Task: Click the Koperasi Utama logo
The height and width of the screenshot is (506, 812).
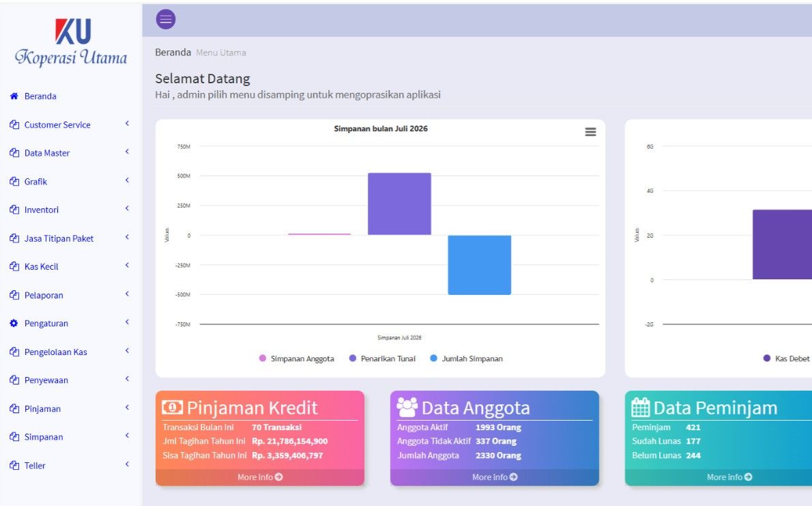Action: (x=71, y=43)
